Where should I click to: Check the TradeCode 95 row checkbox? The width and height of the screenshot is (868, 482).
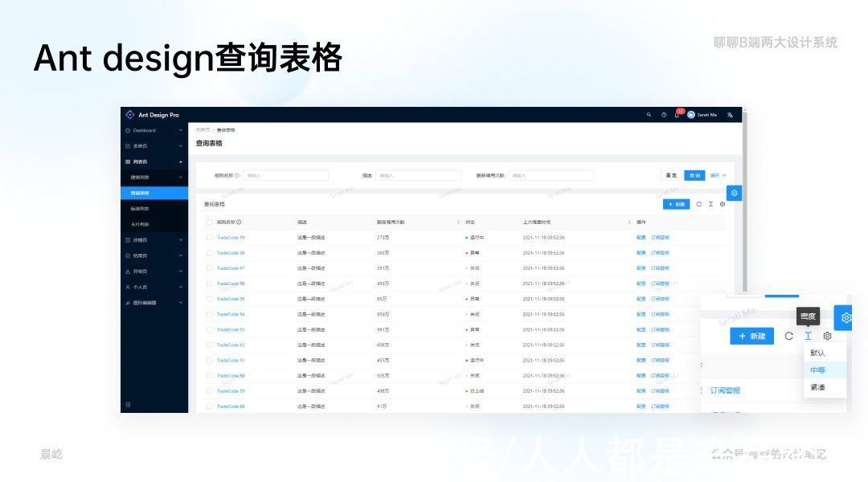207,298
